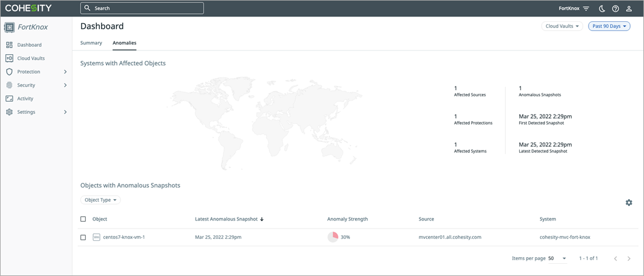The height and width of the screenshot is (276, 644).
Task: Open the Past 90 Days dropdown
Action: pyautogui.click(x=609, y=26)
